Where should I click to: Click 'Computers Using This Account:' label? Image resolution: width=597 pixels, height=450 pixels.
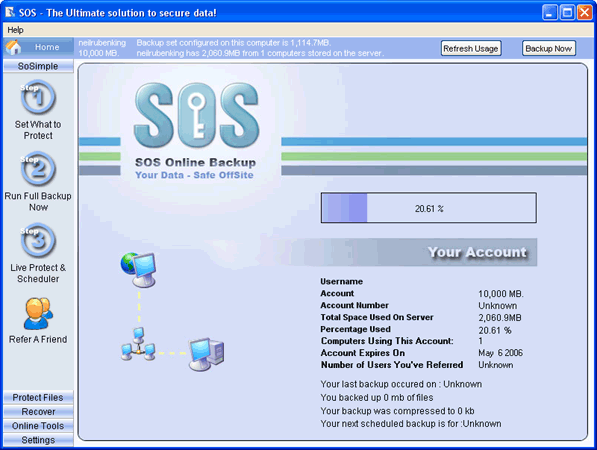[x=387, y=341]
